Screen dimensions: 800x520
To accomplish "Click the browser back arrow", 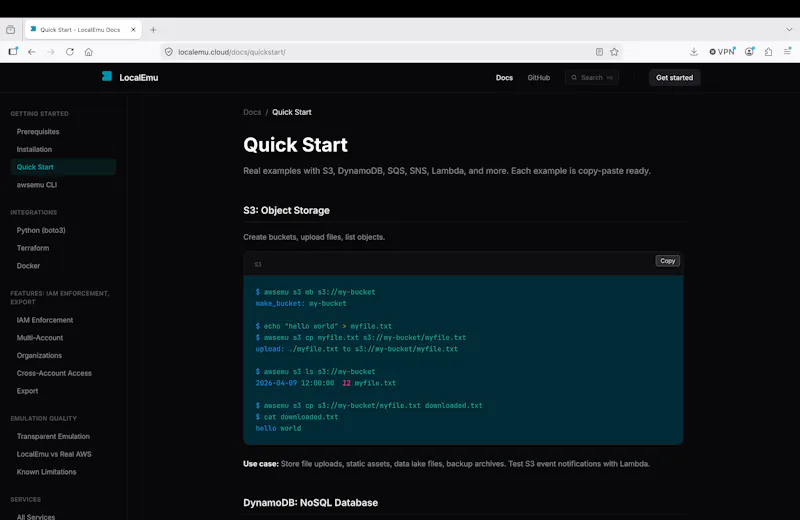I will 32,52.
